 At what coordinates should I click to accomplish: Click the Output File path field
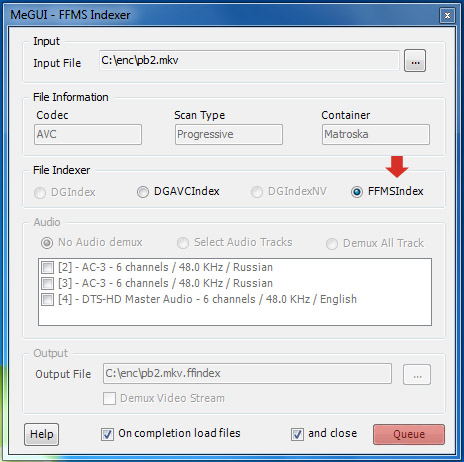click(x=247, y=374)
